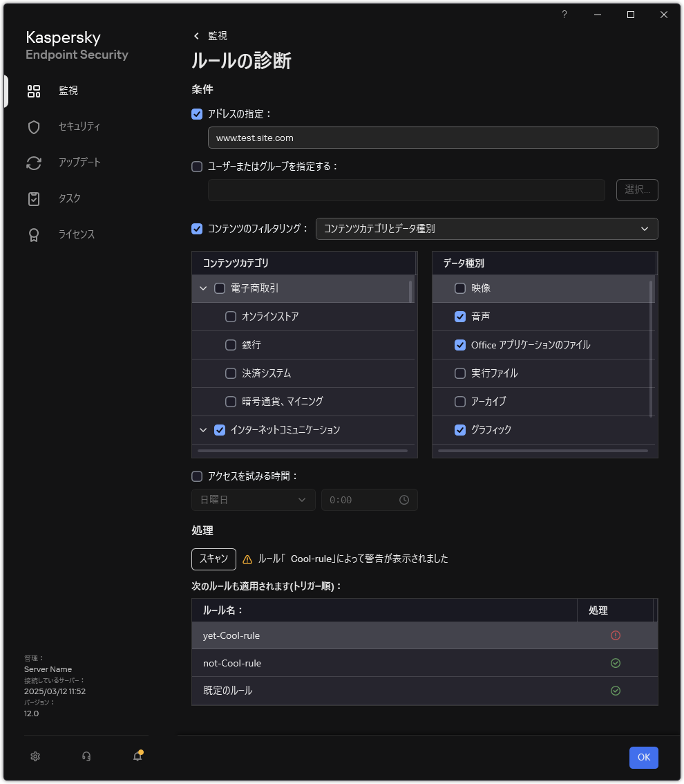This screenshot has width=684, height=784.
Task: Confirm the dialog with OK
Action: click(x=643, y=757)
